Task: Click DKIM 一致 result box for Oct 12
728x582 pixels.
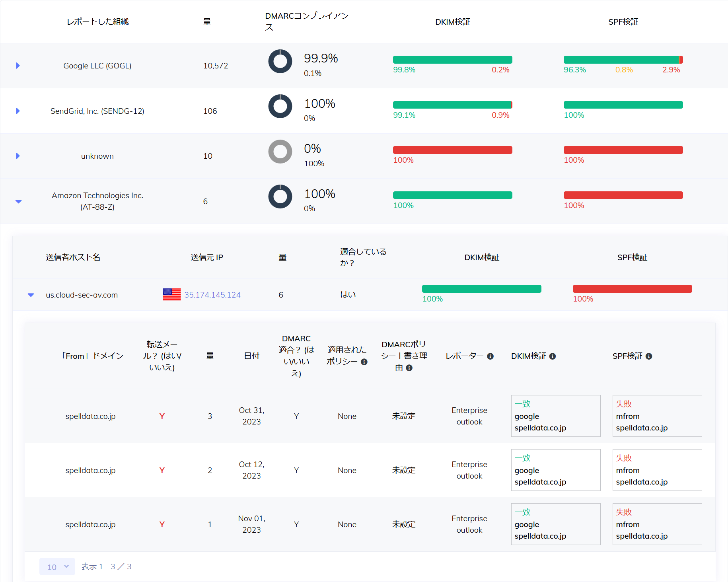Action: (556, 470)
